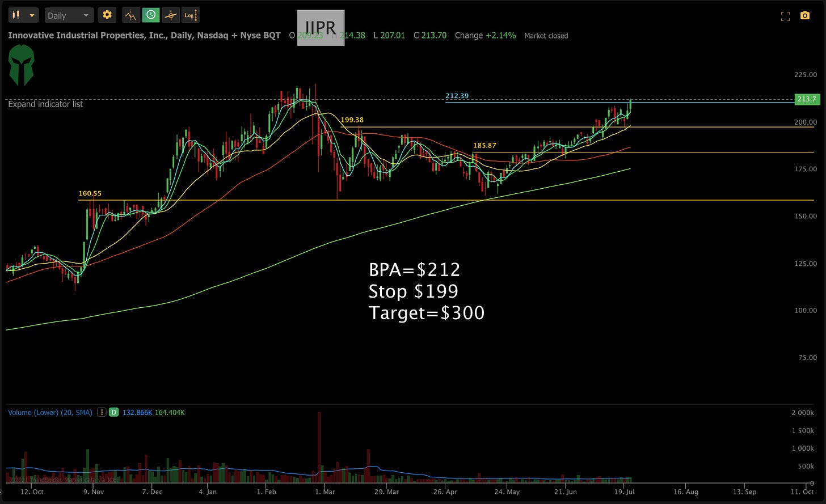826x504 pixels.
Task: Click Expand indicator list
Action: pos(45,104)
